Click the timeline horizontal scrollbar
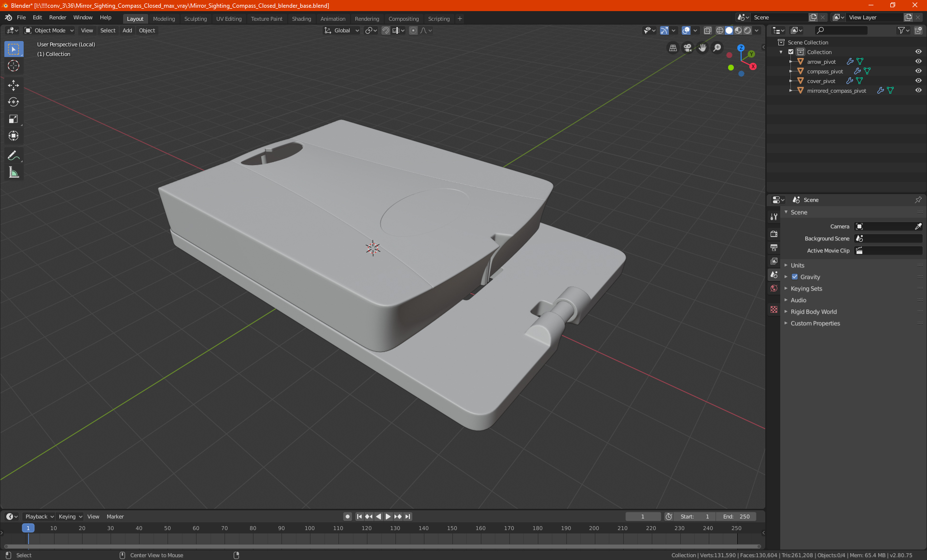 point(382,546)
